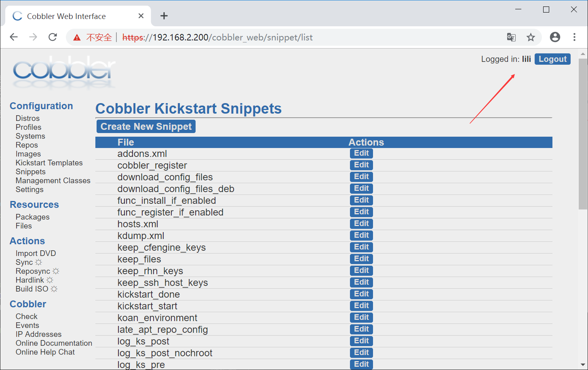The height and width of the screenshot is (370, 588).
Task: Open the Chrome three-dot menu
Action: pos(574,37)
